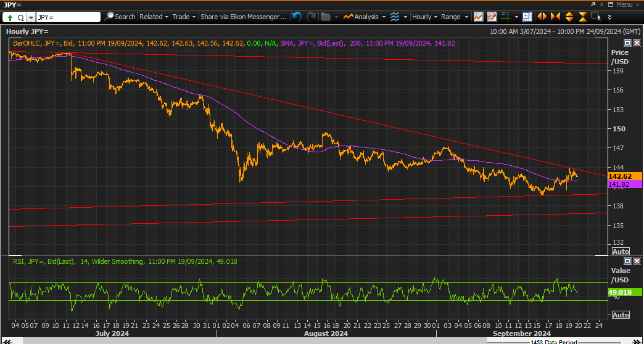Open the Range dropdown

click(x=454, y=17)
